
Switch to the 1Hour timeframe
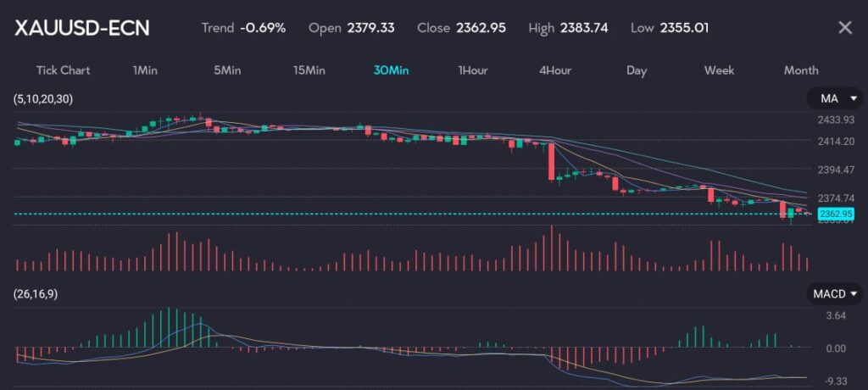pyautogui.click(x=472, y=70)
